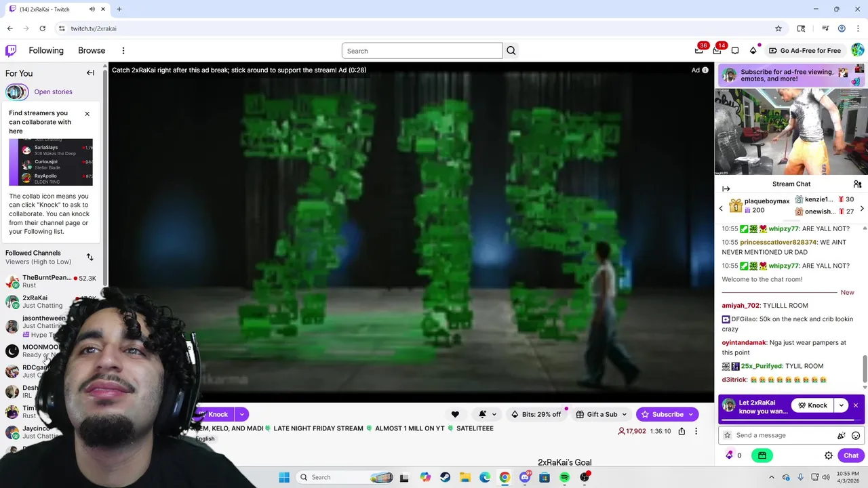
Task: Click the picture-in-picture stream thumbnail
Action: (791, 131)
